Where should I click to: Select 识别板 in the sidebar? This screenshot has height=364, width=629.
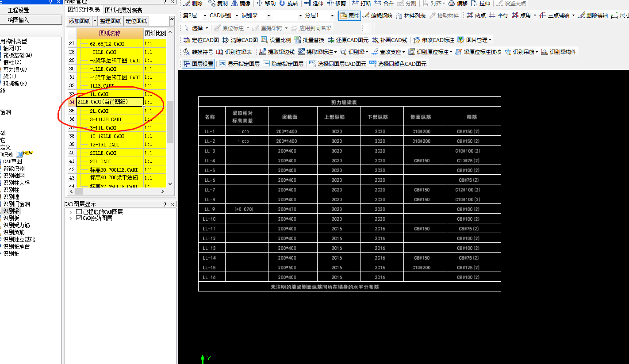pyautogui.click(x=11, y=218)
